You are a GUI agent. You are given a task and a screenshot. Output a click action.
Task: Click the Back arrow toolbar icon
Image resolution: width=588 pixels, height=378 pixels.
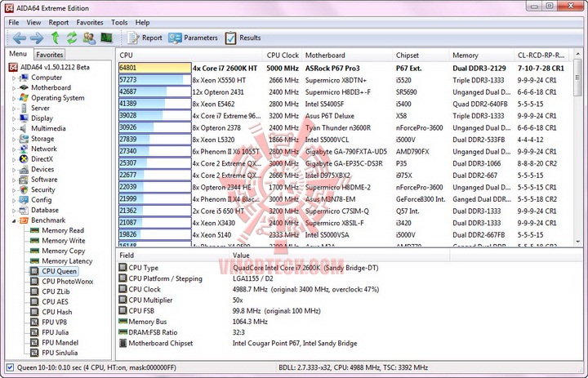coord(19,38)
